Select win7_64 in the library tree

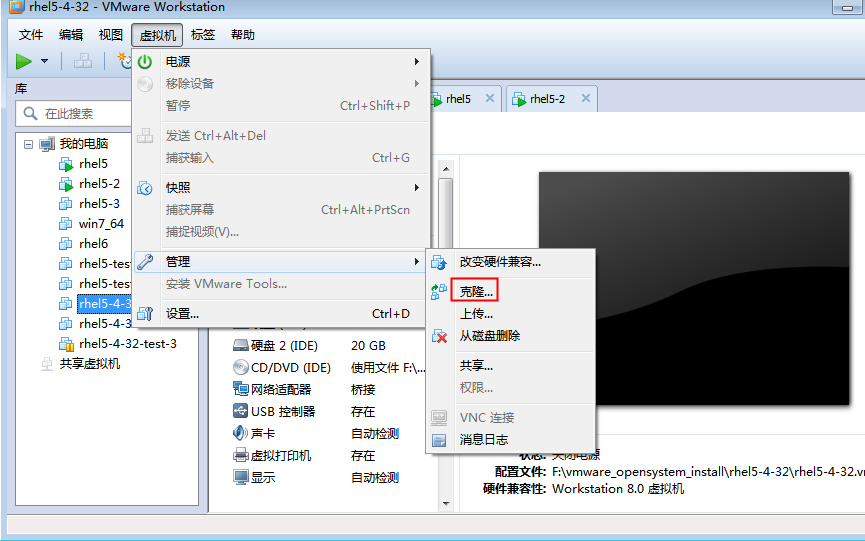102,223
